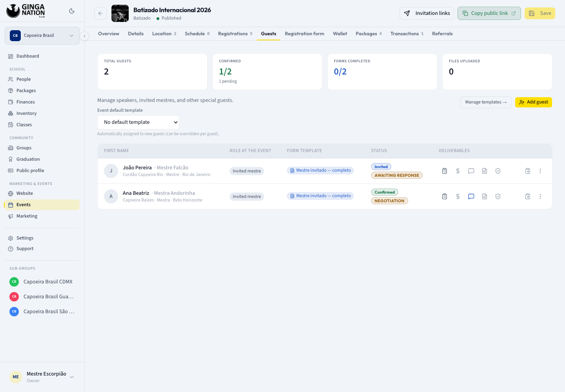Open the Registration form tab
The width and height of the screenshot is (565, 392).
click(x=304, y=34)
